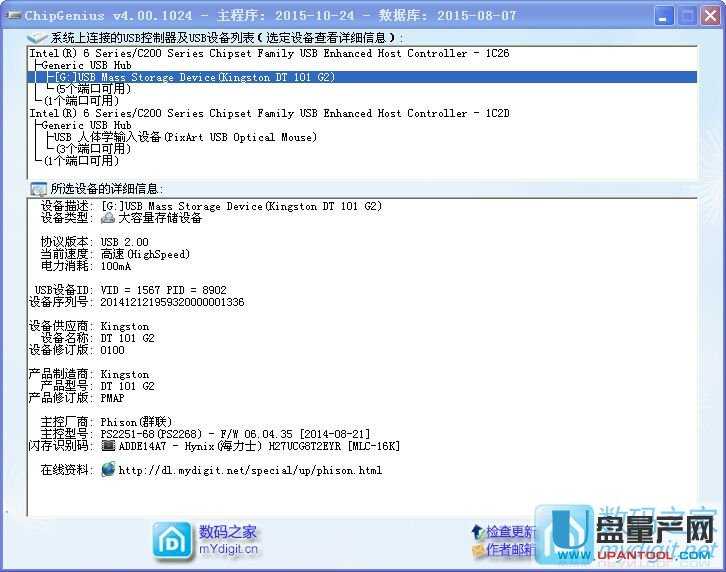Screen dimensions: 726x572
Task: Select the Intel USB Host Controller 1C2D entry
Action: 269,114
